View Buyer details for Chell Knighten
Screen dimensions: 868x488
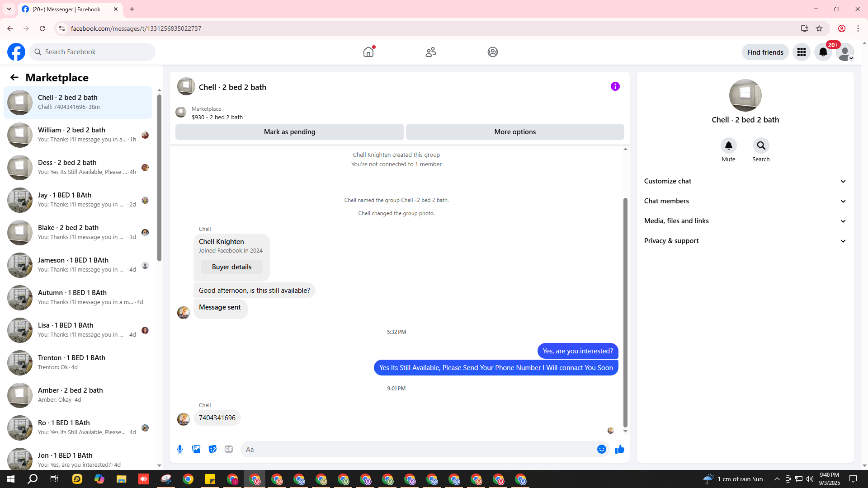tap(231, 267)
